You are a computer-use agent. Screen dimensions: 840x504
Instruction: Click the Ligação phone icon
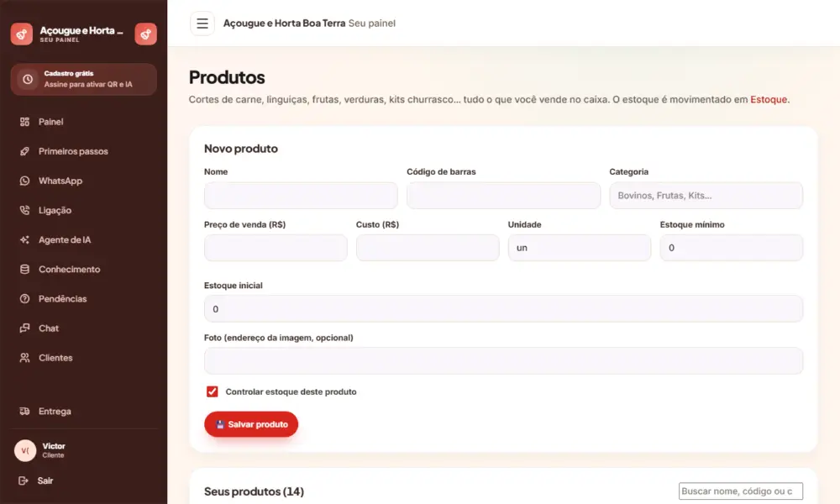[24, 211]
